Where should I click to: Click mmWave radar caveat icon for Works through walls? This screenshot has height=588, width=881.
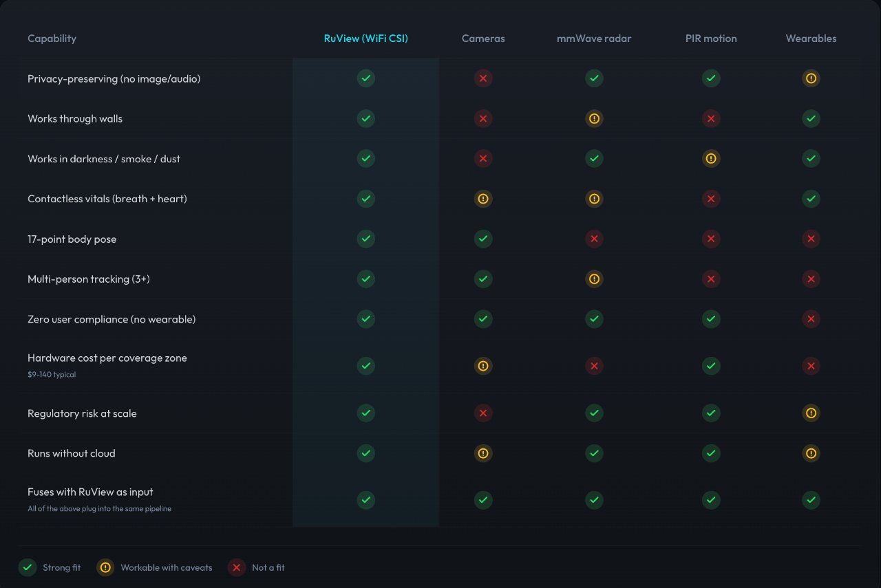click(x=594, y=119)
